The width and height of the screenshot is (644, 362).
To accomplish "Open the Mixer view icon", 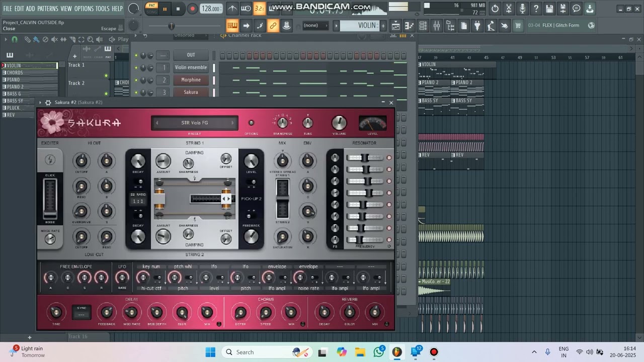I will tap(437, 26).
